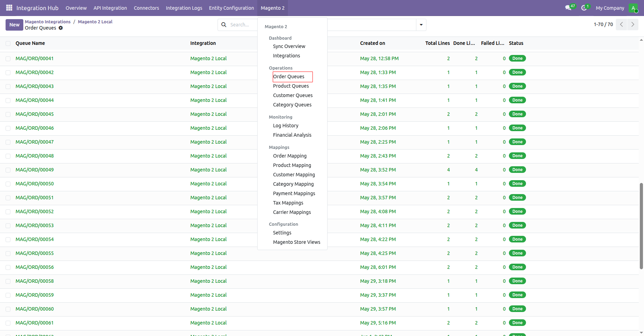The image size is (644, 336).
Task: Open My Company switcher
Action: pyautogui.click(x=610, y=8)
